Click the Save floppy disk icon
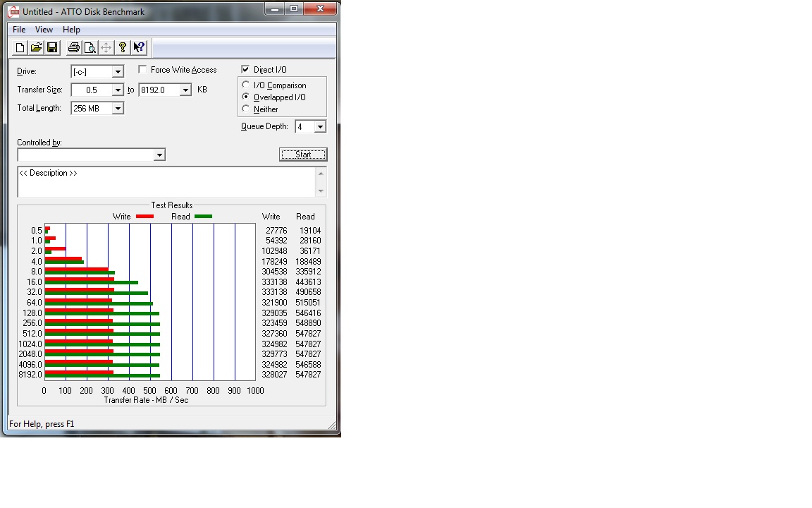 pos(52,48)
